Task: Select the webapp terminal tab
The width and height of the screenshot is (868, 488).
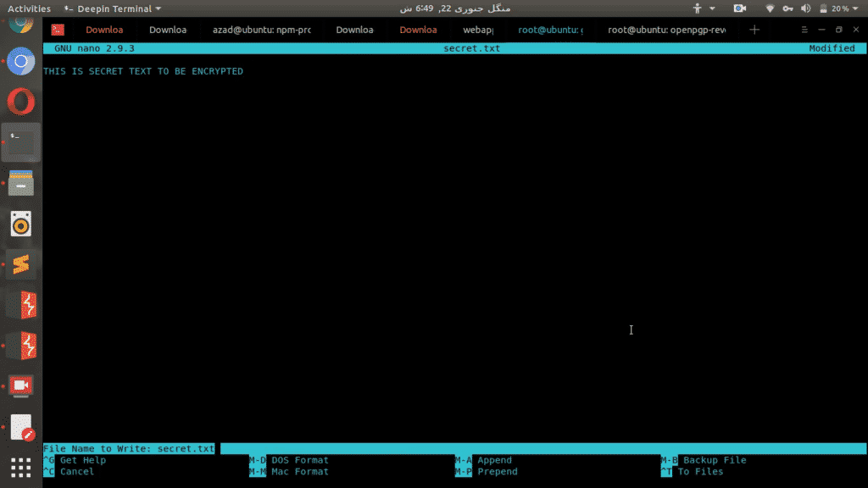Action: pos(478,29)
